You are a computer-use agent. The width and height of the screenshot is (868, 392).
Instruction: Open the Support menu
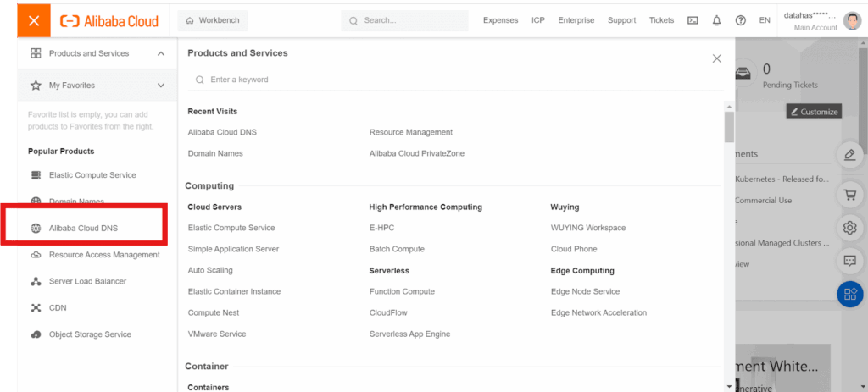tap(621, 20)
